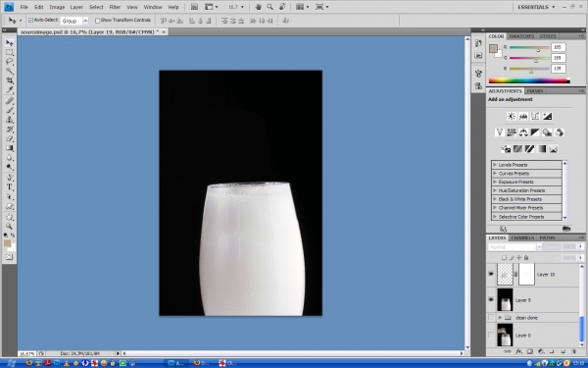Select Layer 9 thumbnail
Viewport: 588px width, 368px height.
pyautogui.click(x=505, y=299)
